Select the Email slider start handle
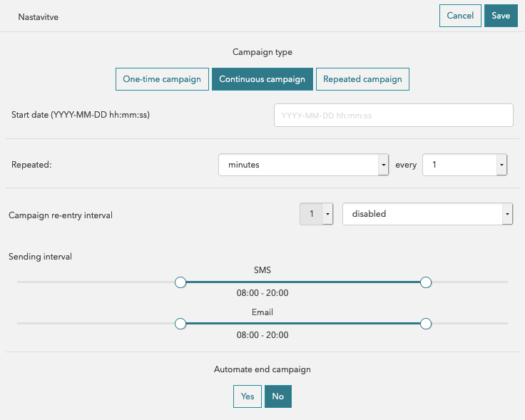This screenshot has height=420, width=525. 180,324
